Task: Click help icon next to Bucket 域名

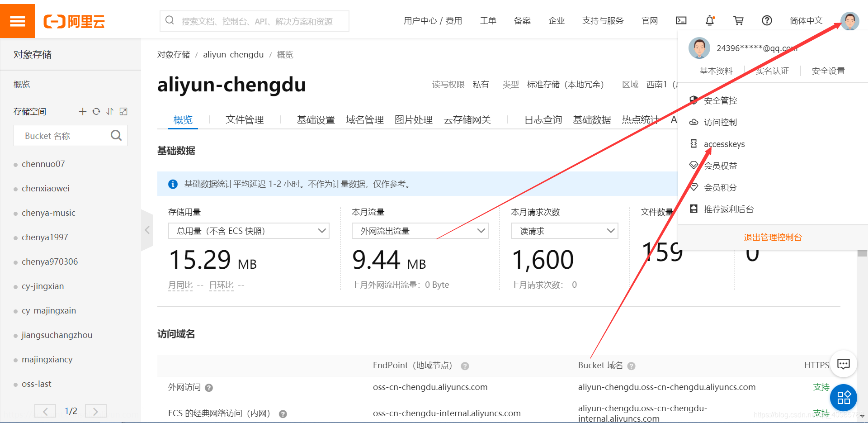Action: tap(631, 366)
